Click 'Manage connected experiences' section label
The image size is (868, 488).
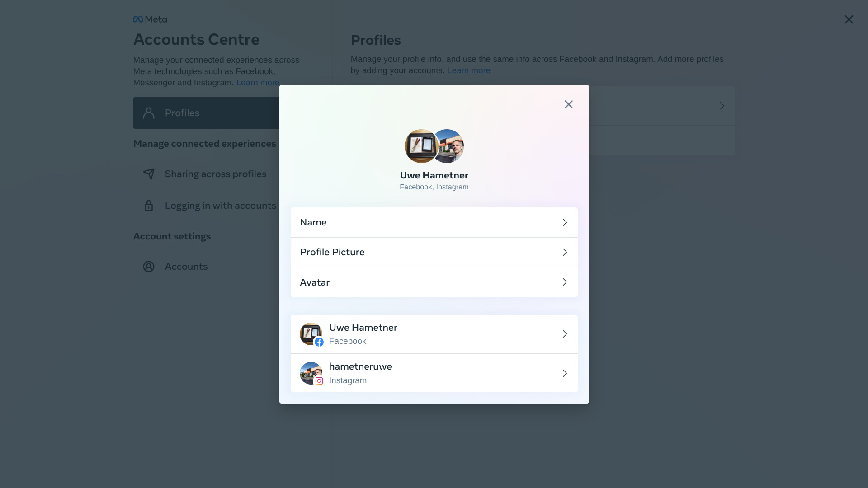204,144
